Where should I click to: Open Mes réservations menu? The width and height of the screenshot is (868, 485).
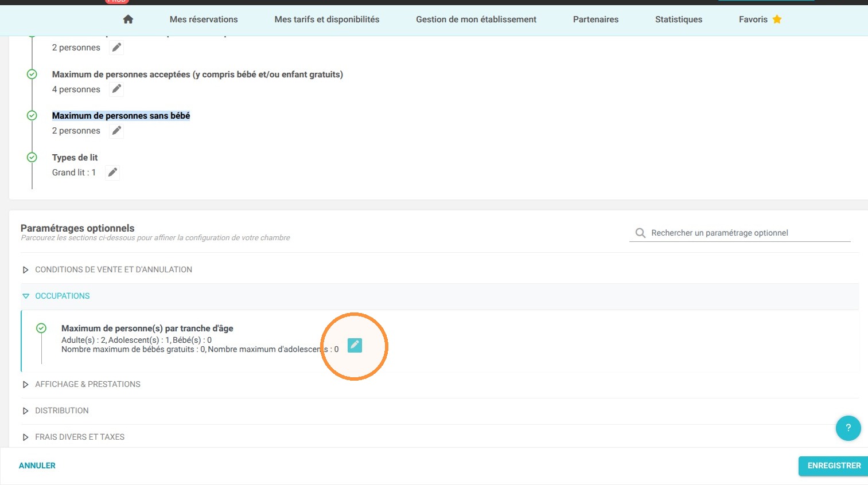(x=204, y=19)
